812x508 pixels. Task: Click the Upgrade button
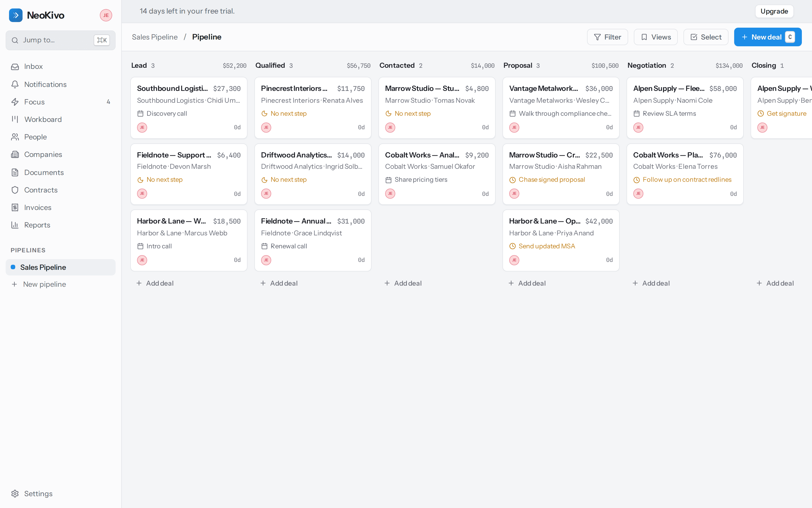774,11
